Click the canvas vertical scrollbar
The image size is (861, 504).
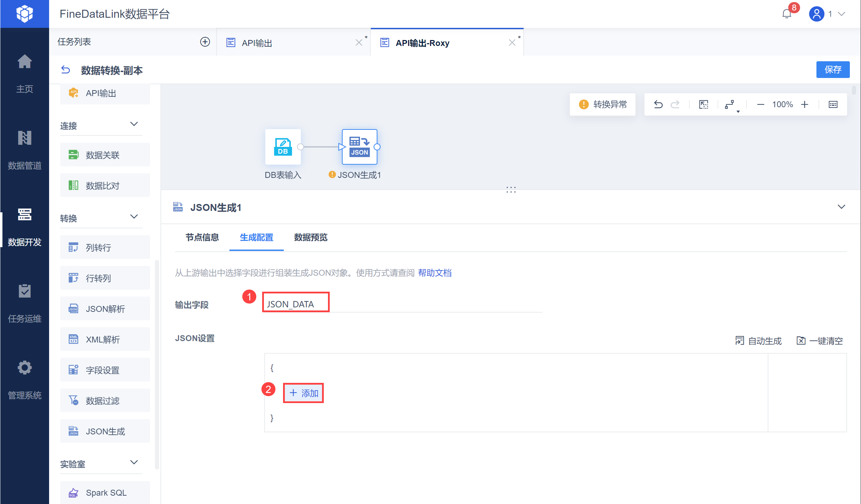pyautogui.click(x=854, y=90)
